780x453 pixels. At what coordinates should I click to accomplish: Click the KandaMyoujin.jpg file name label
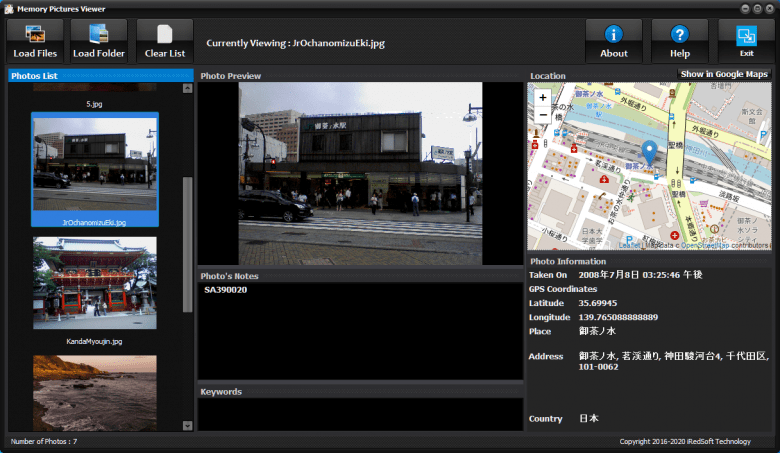(95, 342)
